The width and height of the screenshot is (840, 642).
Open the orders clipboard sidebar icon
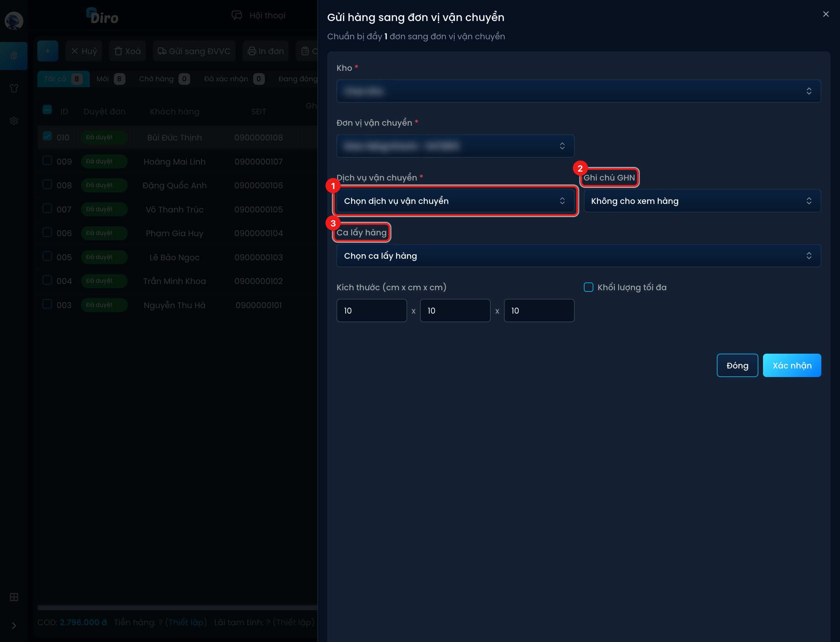[14, 56]
